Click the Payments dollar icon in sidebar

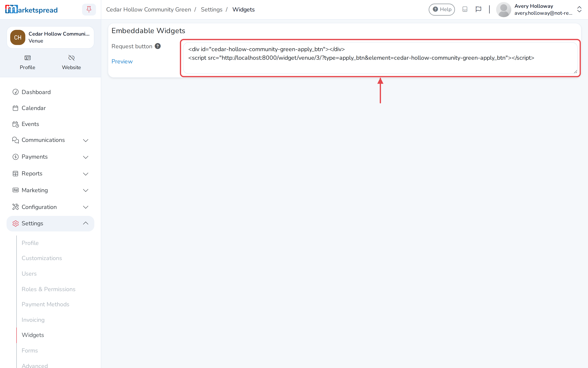[16, 157]
